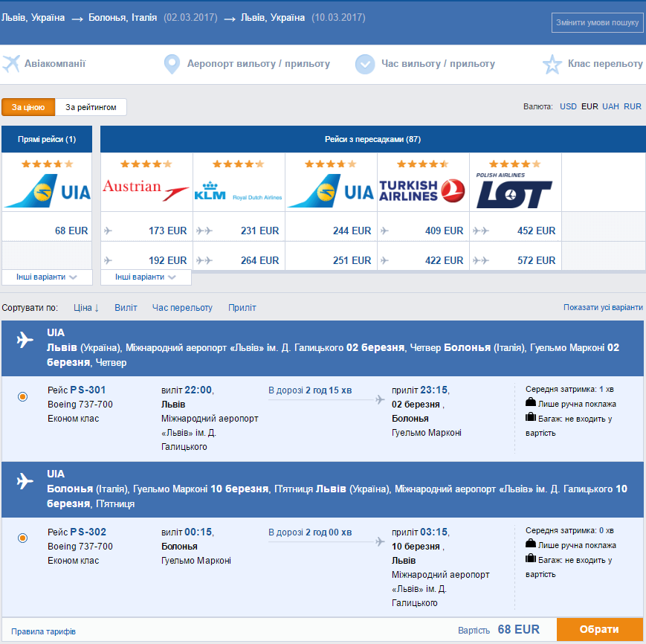Viewport: 646px width, 644px height.
Task: Select the 251 EUR UIA price
Action: click(x=352, y=260)
